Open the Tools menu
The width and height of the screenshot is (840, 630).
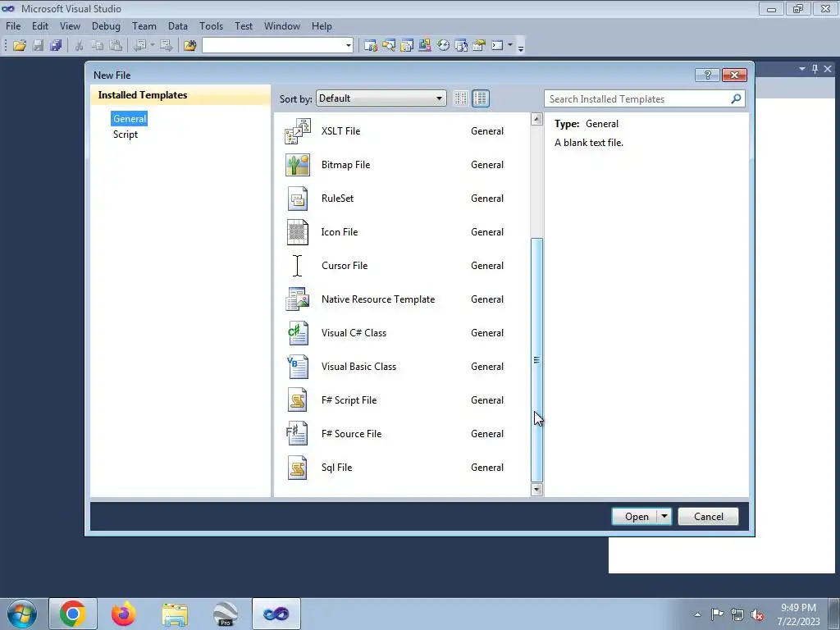(211, 26)
